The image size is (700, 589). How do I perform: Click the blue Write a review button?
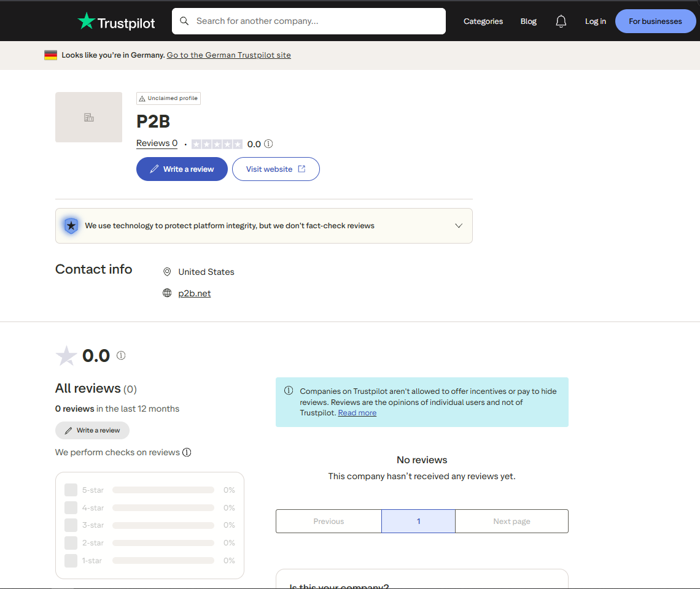click(182, 169)
